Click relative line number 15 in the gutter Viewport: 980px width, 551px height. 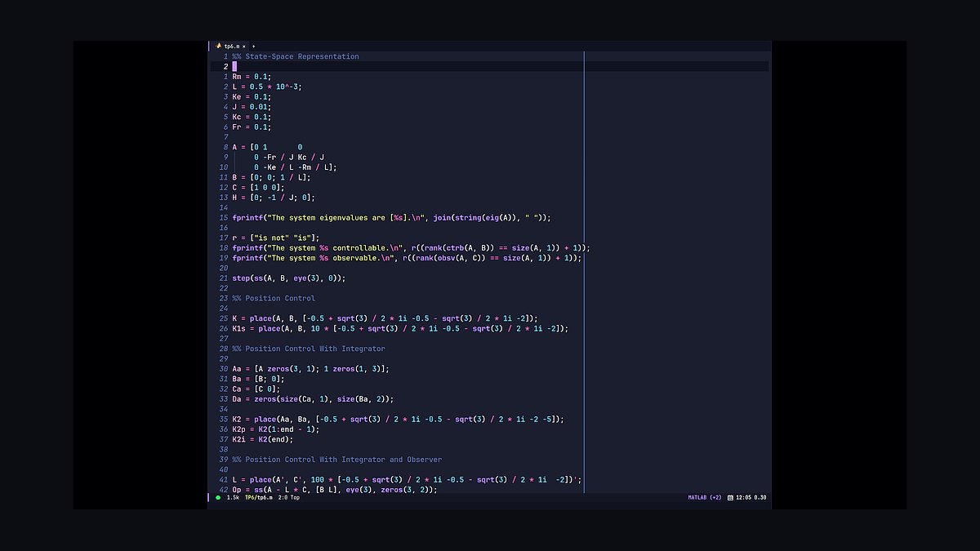pyautogui.click(x=224, y=217)
